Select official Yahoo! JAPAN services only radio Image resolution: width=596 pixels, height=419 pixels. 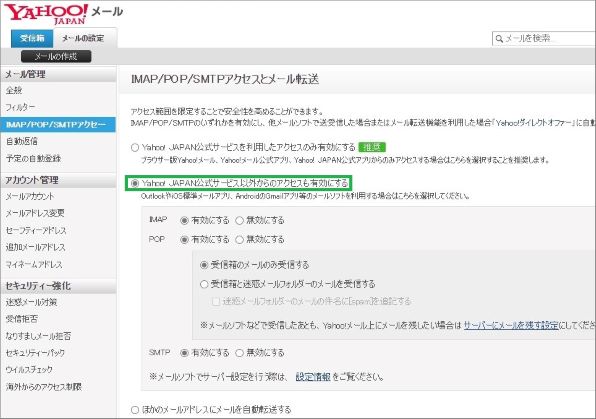135,148
